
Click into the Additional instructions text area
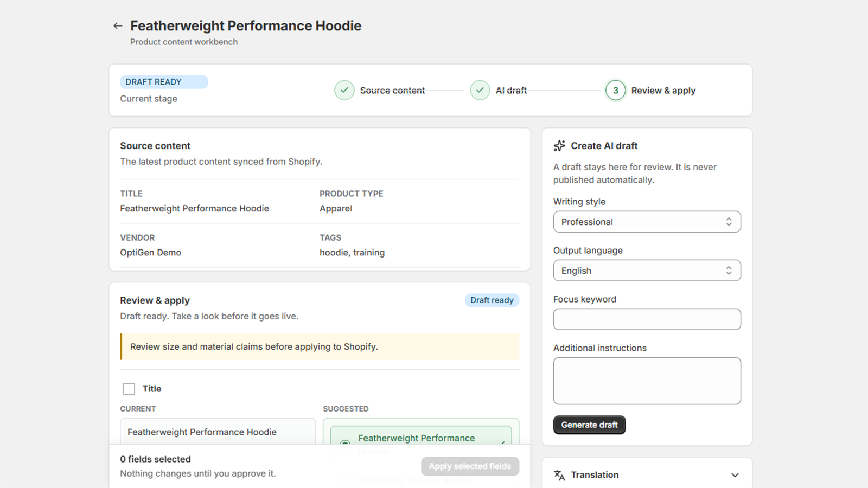pos(647,381)
